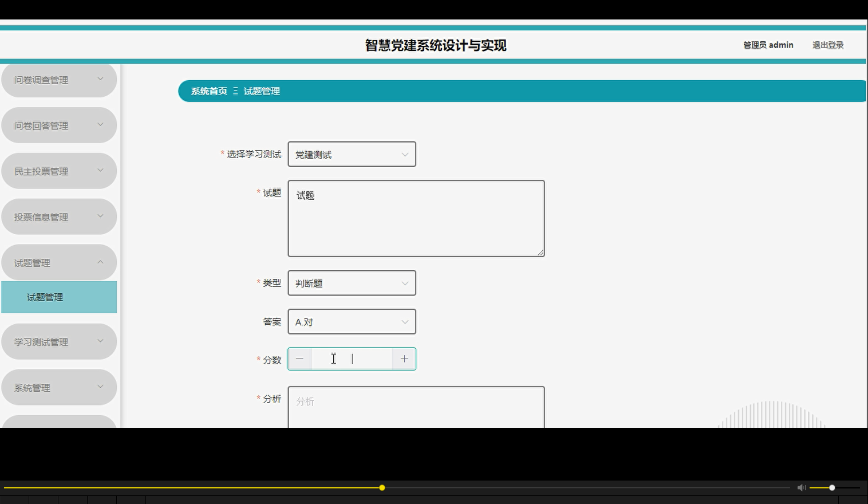Open the 答案 dropdown showing A.对
This screenshot has width=868, height=504.
tap(352, 321)
